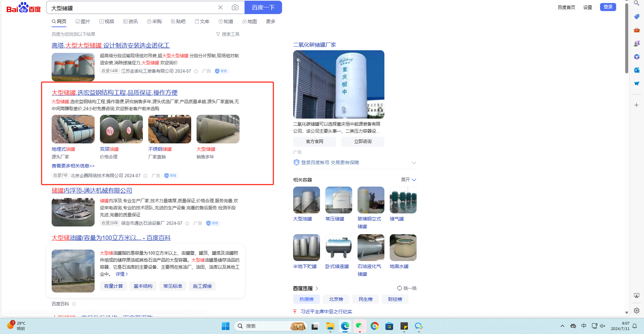Click the Baidu logo
This screenshot has height=334, width=644.
click(x=23, y=8)
